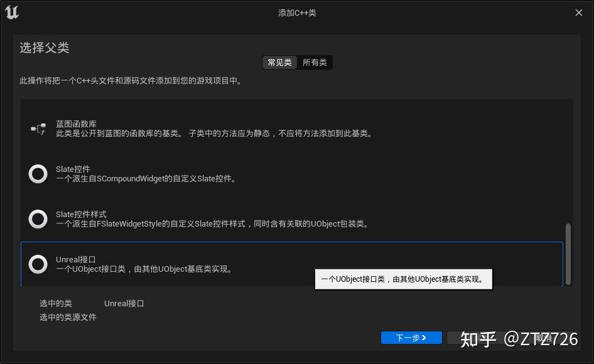
Task: Click the arrow icon inside 下一步 button
Action: click(x=426, y=338)
